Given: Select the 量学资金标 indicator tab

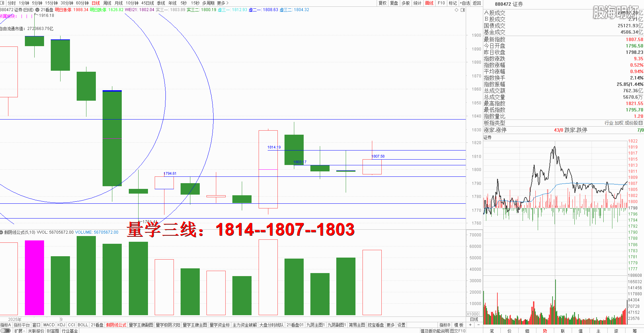Looking at the screenshot, I should tap(220, 325).
